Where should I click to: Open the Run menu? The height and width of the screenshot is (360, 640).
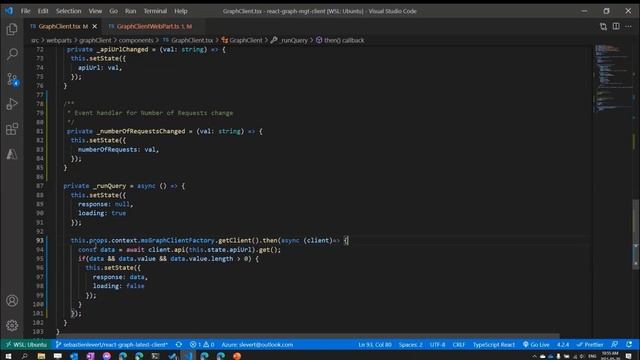(x=131, y=11)
